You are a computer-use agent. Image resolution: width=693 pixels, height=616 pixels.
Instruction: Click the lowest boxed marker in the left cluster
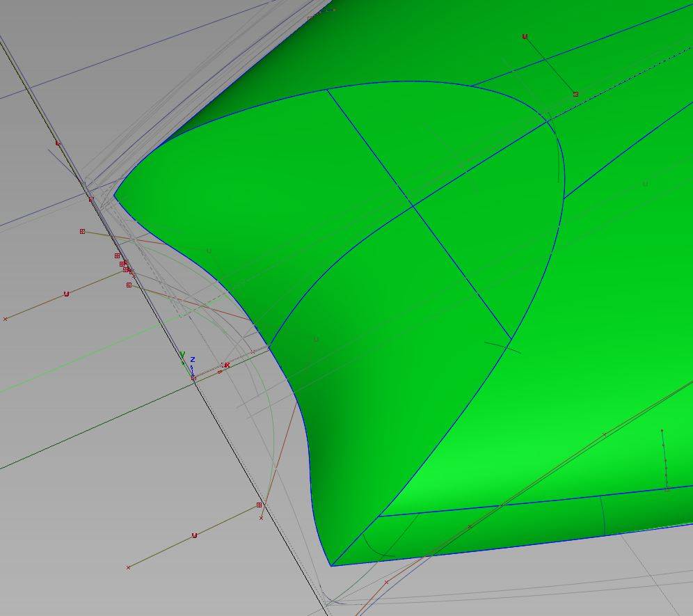pyautogui.click(x=129, y=285)
